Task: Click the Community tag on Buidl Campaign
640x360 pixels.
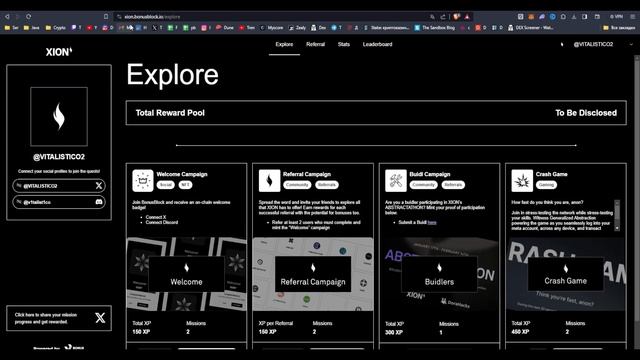Action: [x=423, y=185]
